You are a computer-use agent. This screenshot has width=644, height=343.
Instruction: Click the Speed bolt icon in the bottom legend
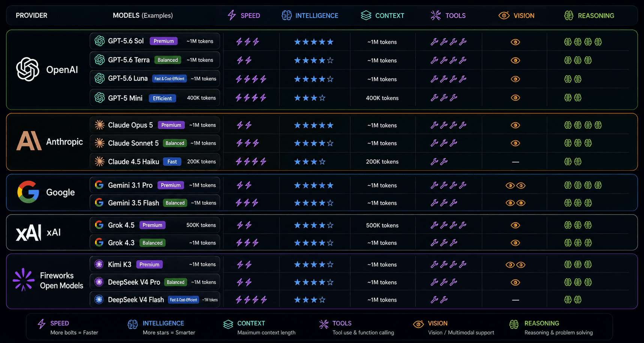[x=42, y=324]
